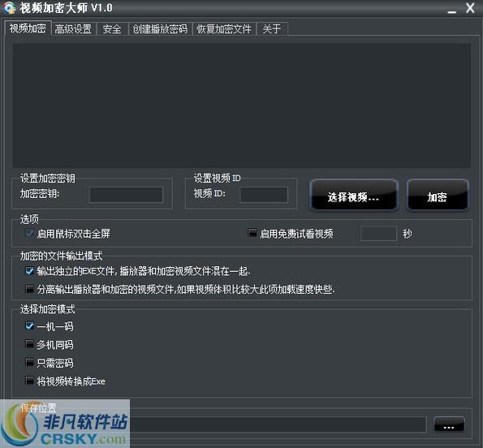This screenshot has height=448, width=483.
Task: Check the 将视频转换成Exe option
Action: click(29, 381)
